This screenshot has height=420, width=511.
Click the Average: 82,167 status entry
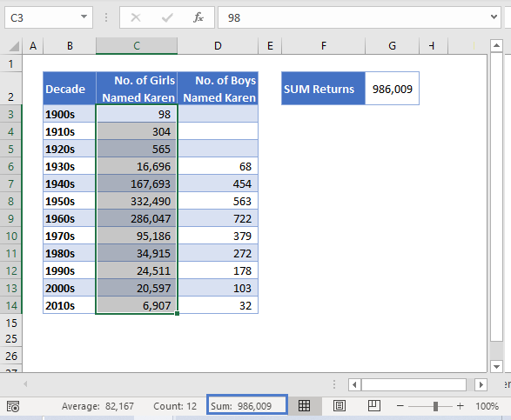coord(97,406)
